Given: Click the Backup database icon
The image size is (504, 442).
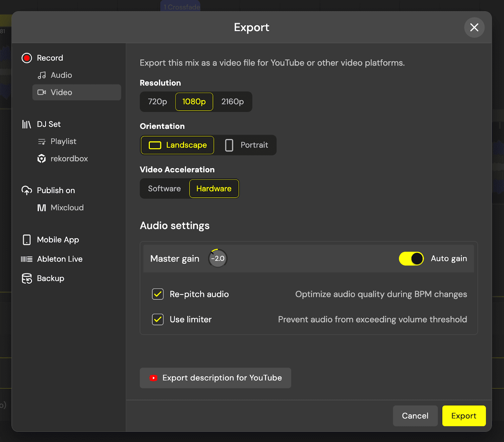Looking at the screenshot, I should point(26,278).
